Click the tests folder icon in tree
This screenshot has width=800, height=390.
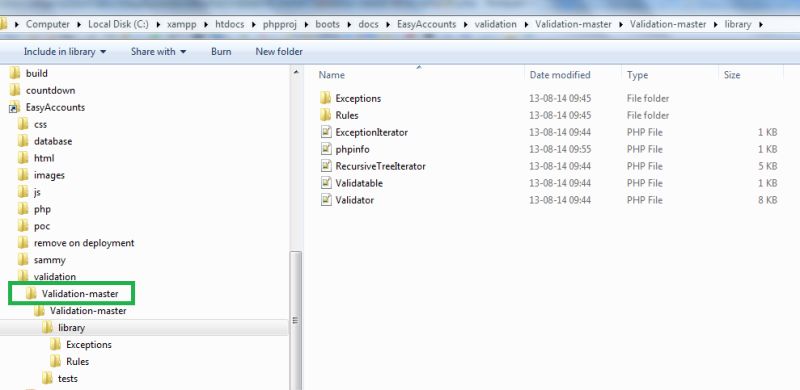[47, 378]
